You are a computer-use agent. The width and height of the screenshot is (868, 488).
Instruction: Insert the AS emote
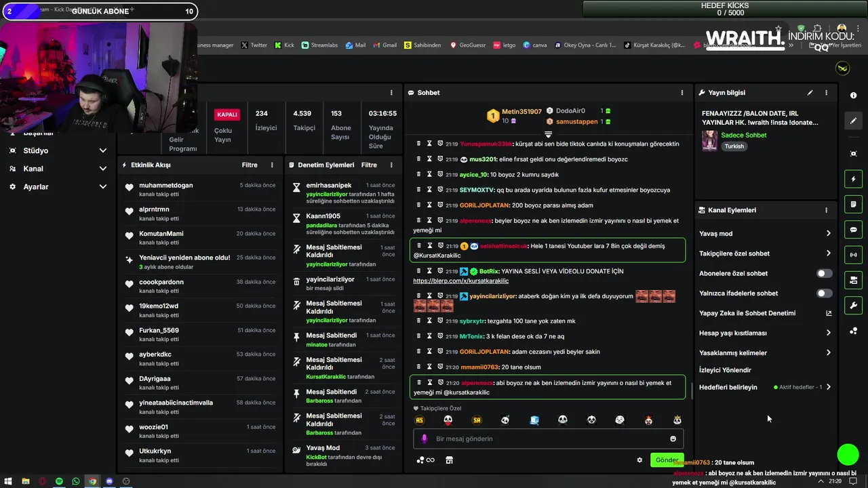(419, 420)
